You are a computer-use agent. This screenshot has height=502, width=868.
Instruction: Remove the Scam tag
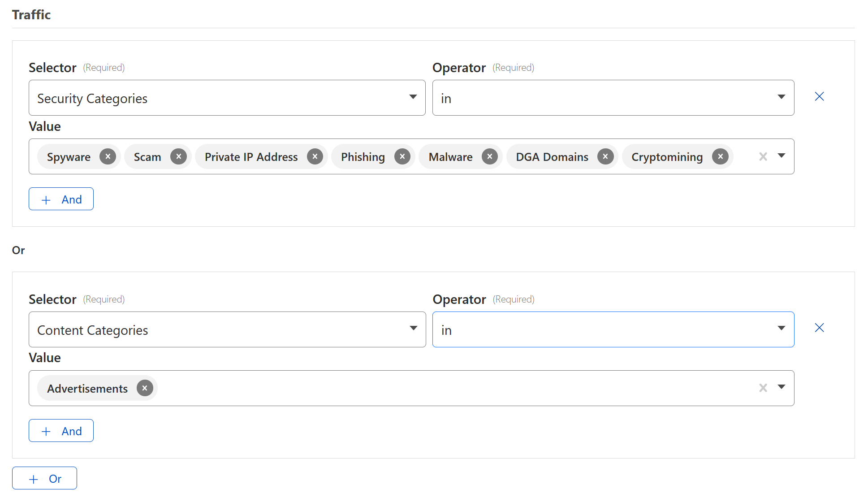pyautogui.click(x=178, y=156)
